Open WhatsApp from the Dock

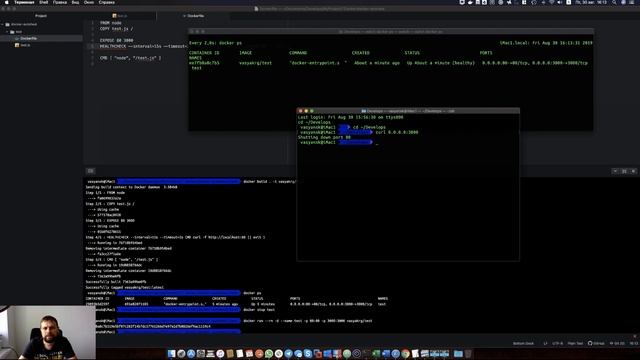point(269,353)
